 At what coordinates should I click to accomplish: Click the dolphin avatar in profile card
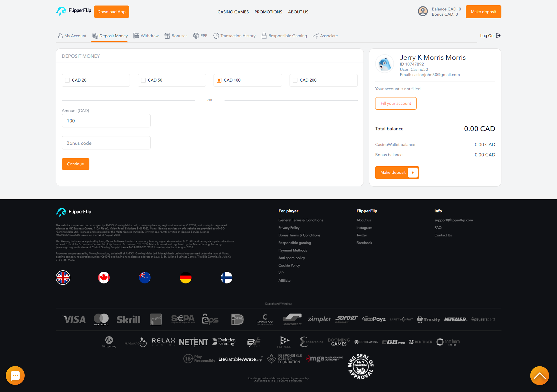[x=385, y=64]
